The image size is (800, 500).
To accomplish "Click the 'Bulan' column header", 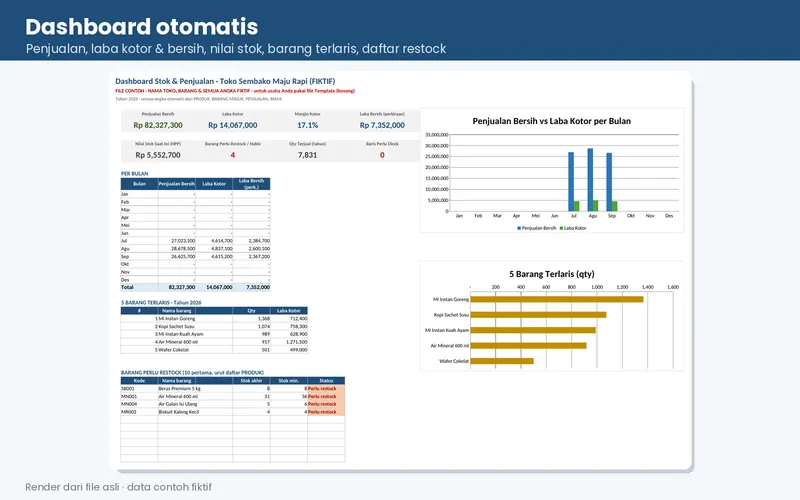I will pos(139,184).
